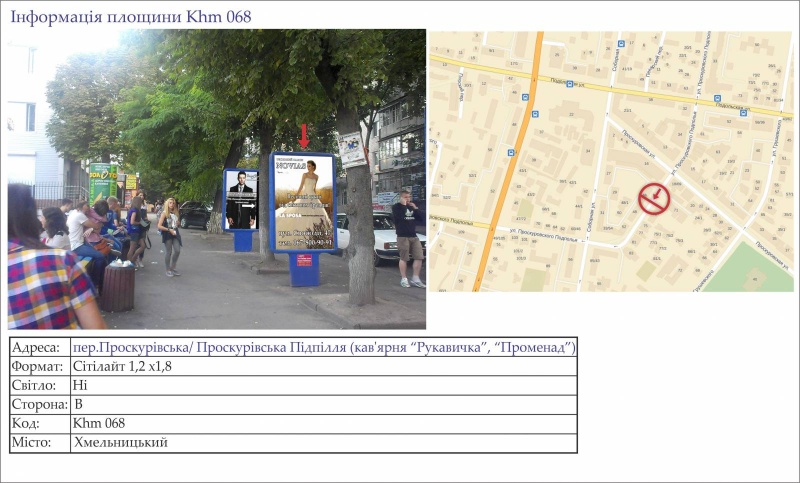Image resolution: width=800 pixels, height=483 pixels.
Task: Click the rightmost bus stop icon on the map
Action: point(742,113)
